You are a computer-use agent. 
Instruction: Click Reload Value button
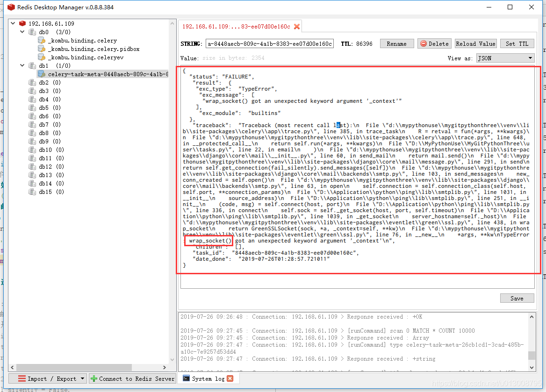coord(475,43)
